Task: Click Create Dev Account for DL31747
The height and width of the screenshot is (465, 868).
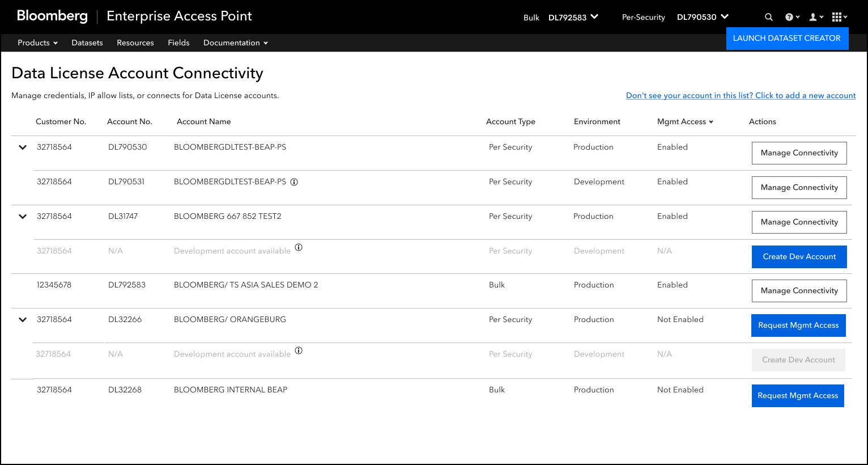Action: click(799, 256)
